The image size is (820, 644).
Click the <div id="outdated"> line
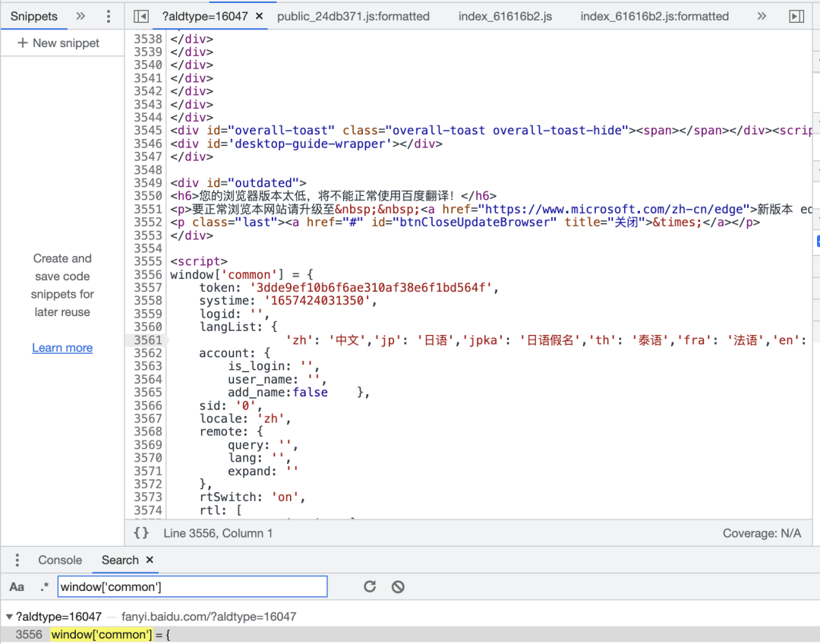coord(238,182)
